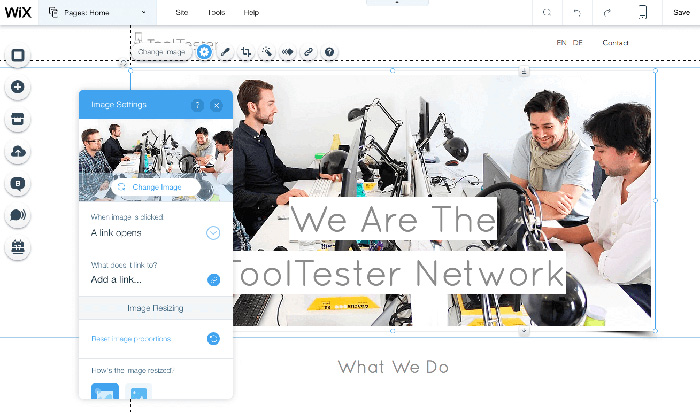The height and width of the screenshot is (413, 700).
Task: Switch to mobile editor view
Action: [x=642, y=13]
